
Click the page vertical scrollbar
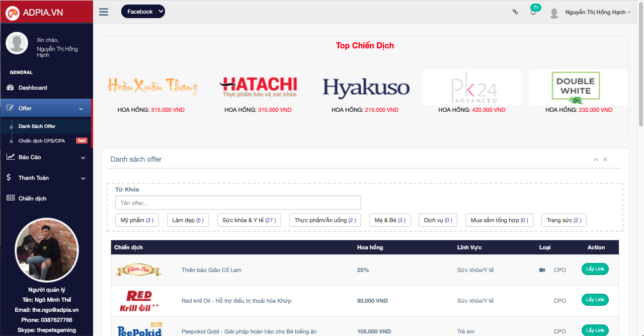click(x=641, y=65)
